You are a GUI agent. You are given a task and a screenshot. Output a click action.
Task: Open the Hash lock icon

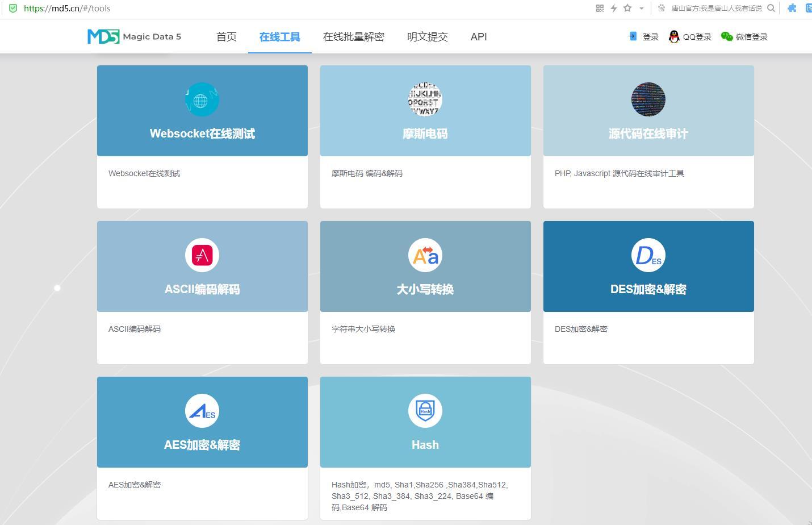point(425,411)
